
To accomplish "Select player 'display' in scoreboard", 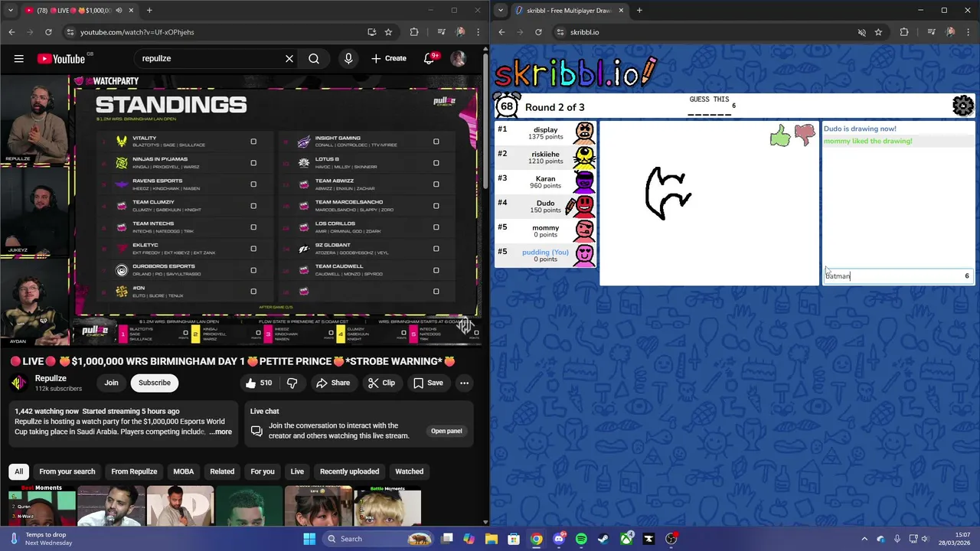I will [x=546, y=132].
